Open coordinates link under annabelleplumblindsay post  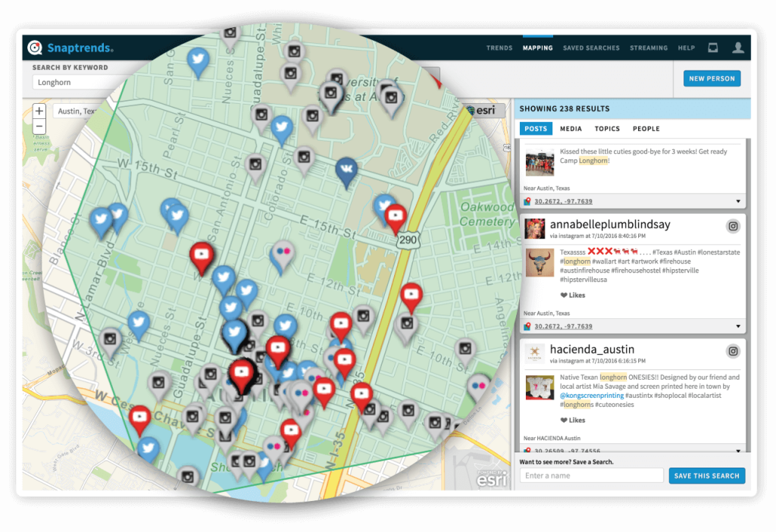click(563, 327)
